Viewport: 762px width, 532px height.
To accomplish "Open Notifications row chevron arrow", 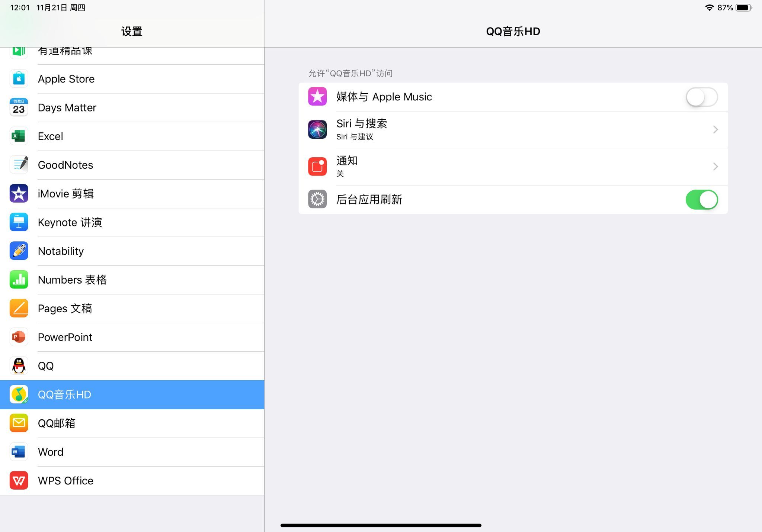I will click(x=715, y=166).
